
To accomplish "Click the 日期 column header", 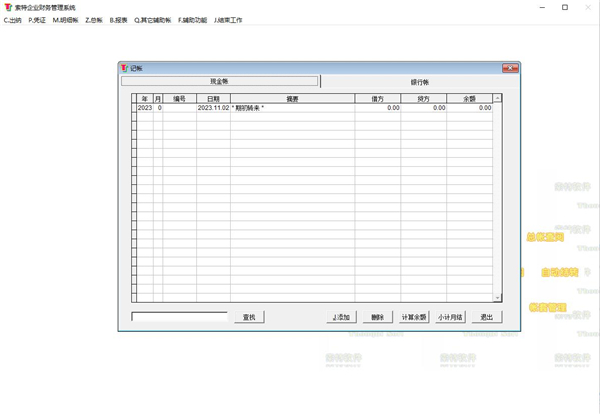I will tap(214, 99).
